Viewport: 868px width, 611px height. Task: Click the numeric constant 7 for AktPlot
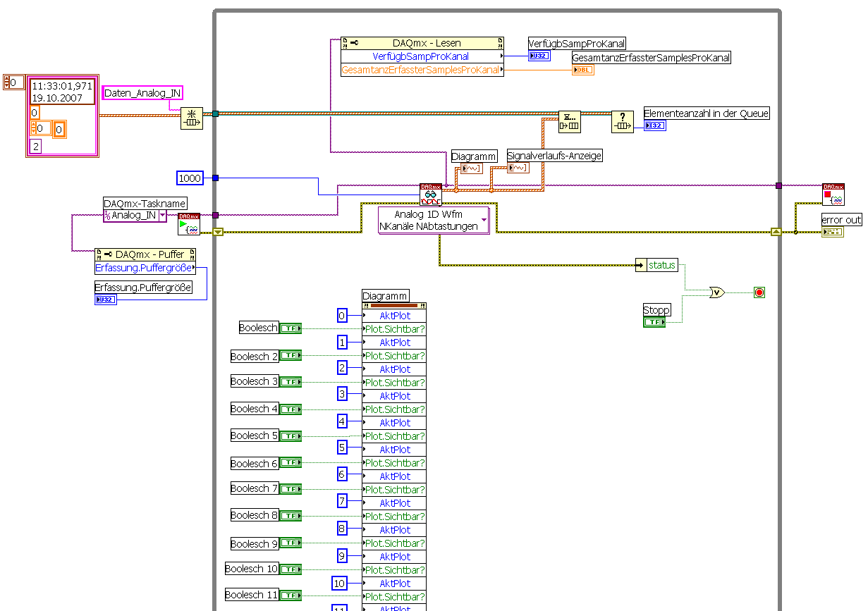tap(342, 501)
